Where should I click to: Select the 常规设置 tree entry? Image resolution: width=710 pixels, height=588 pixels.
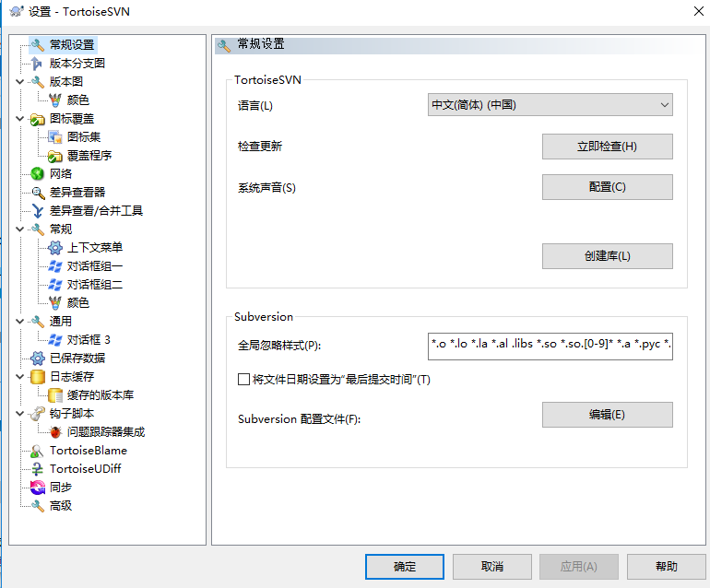click(x=72, y=45)
